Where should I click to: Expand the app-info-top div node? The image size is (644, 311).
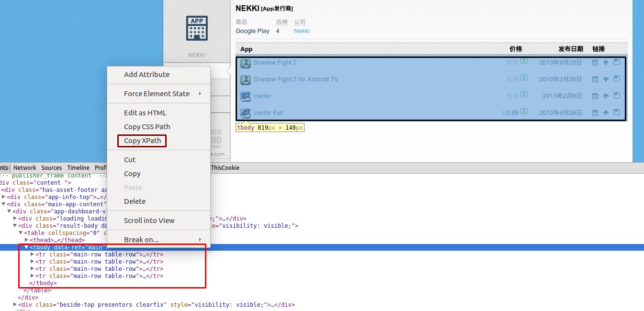tap(3, 197)
